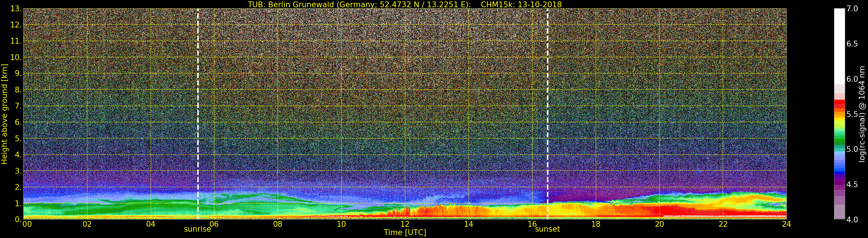Screen dimensions: 868x238
Task: Click the red band of the colorbar
Action: pyautogui.click(x=839, y=104)
